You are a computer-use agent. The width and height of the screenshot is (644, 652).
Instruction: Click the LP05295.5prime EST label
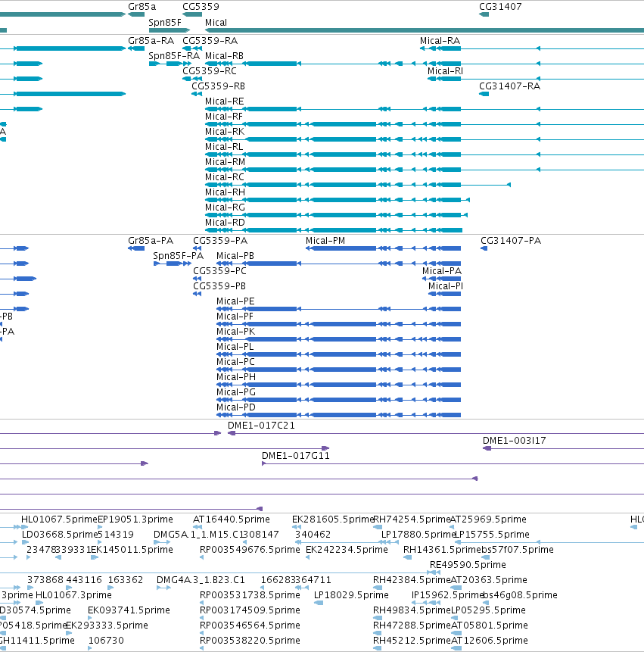tap(488, 610)
